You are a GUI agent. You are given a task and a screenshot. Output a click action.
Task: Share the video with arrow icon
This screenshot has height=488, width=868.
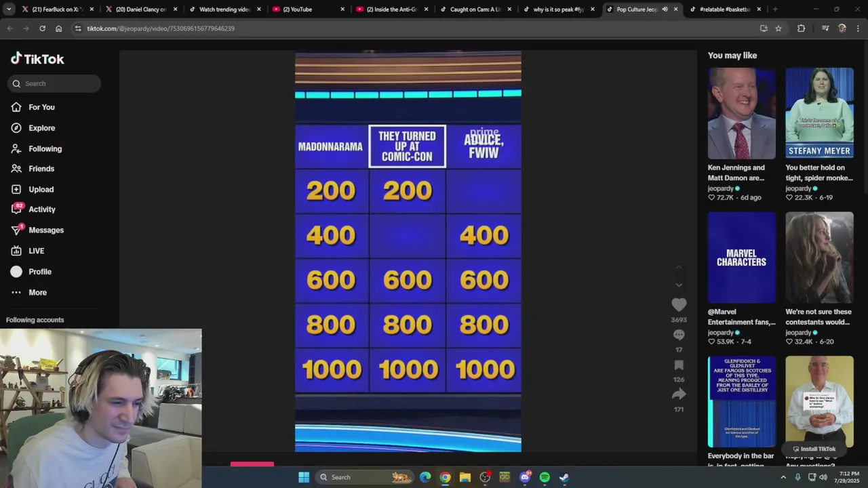[679, 394]
